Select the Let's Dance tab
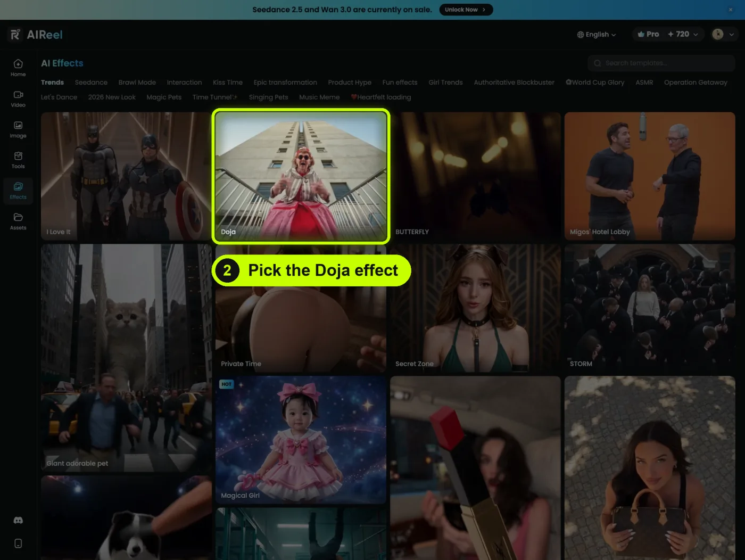745x560 pixels. [x=59, y=97]
